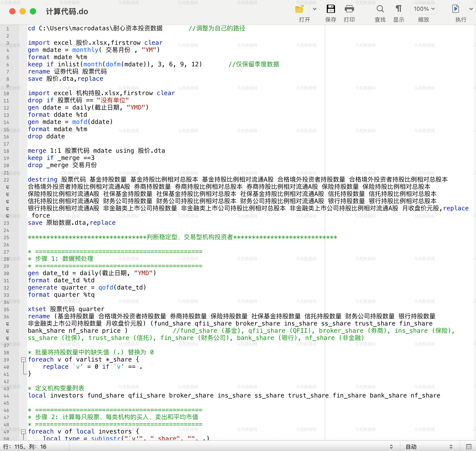Screen dimensions: 476x451
Task: Open the 100% zoom dropdown
Action: pos(424,9)
